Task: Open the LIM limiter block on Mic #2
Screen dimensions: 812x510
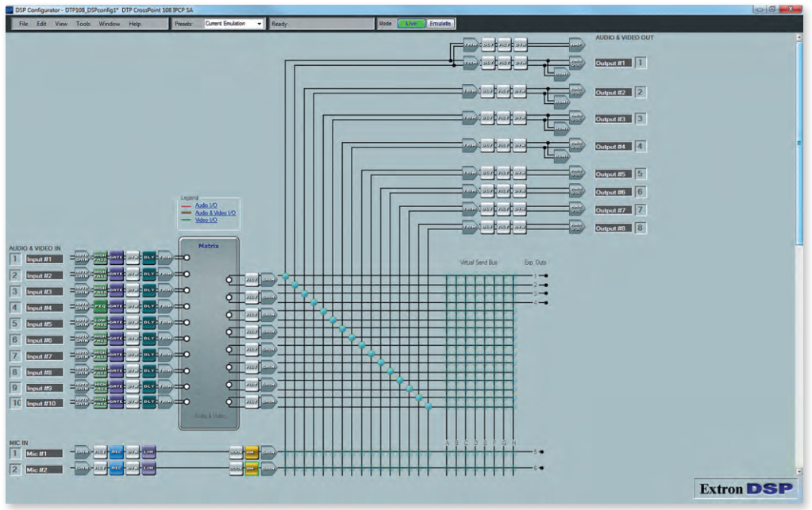Action: pyautogui.click(x=148, y=469)
